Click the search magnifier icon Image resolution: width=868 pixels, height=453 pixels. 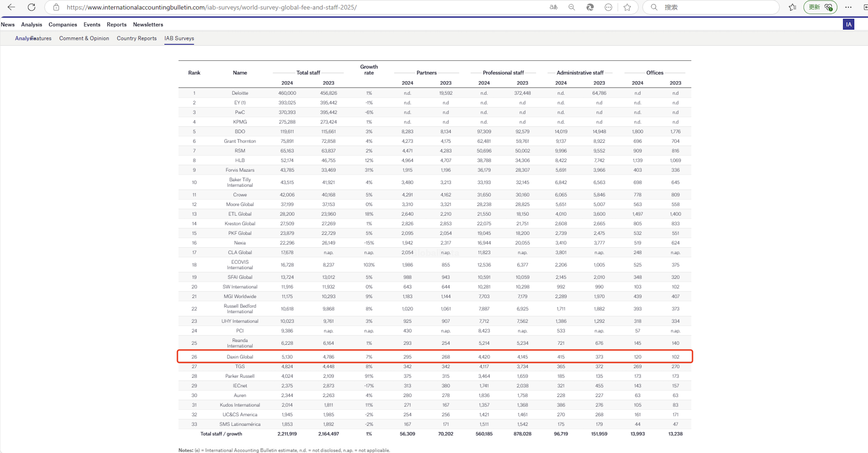pyautogui.click(x=654, y=7)
